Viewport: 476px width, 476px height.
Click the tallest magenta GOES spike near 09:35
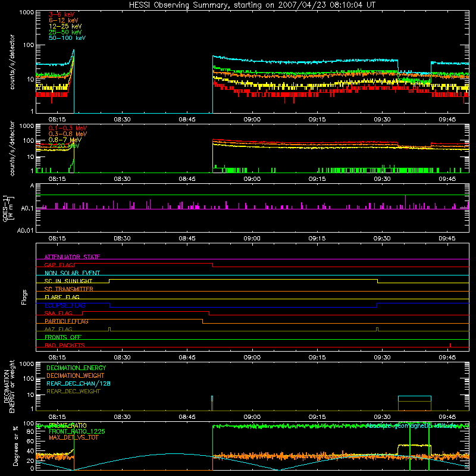pyautogui.click(x=406, y=202)
